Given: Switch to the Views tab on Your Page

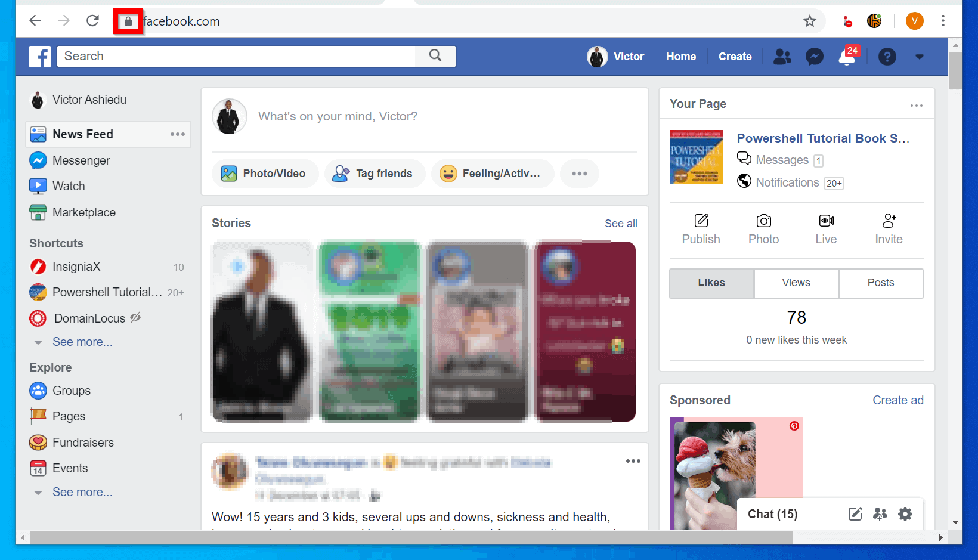Looking at the screenshot, I should (796, 283).
